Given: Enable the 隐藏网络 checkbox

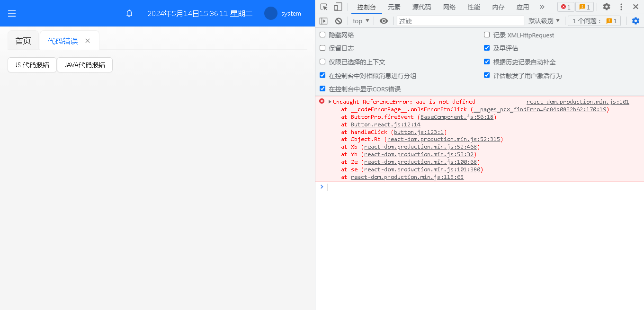Looking at the screenshot, I should 322,35.
